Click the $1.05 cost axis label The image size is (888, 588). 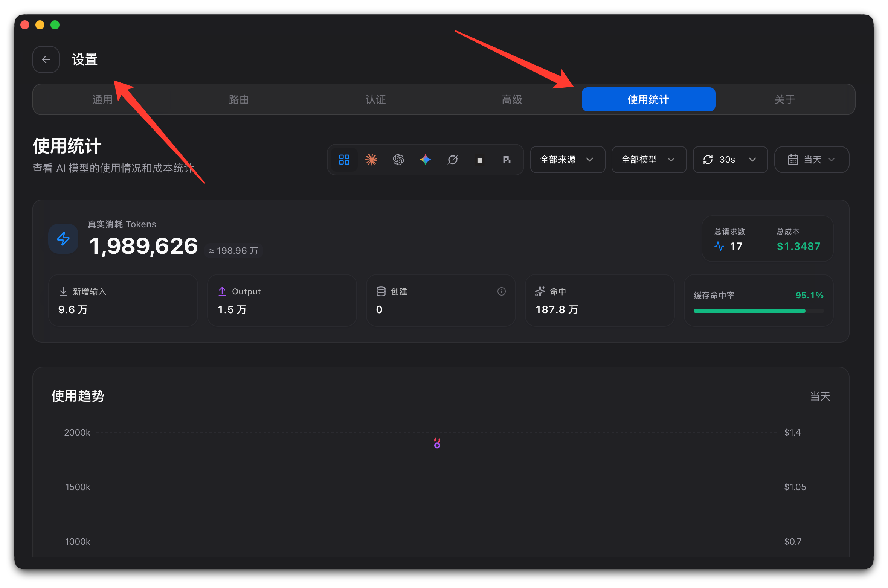795,487
